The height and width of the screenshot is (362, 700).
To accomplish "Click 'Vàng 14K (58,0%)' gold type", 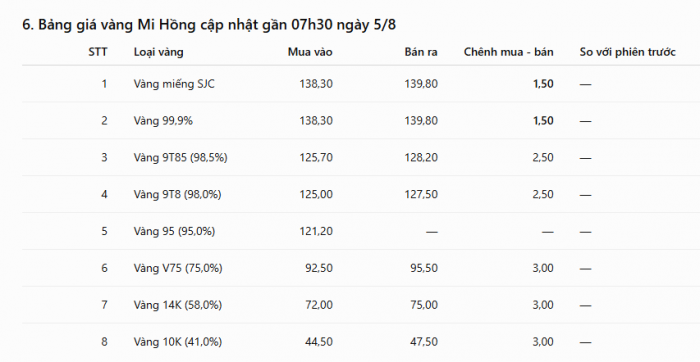I will coord(178,305).
